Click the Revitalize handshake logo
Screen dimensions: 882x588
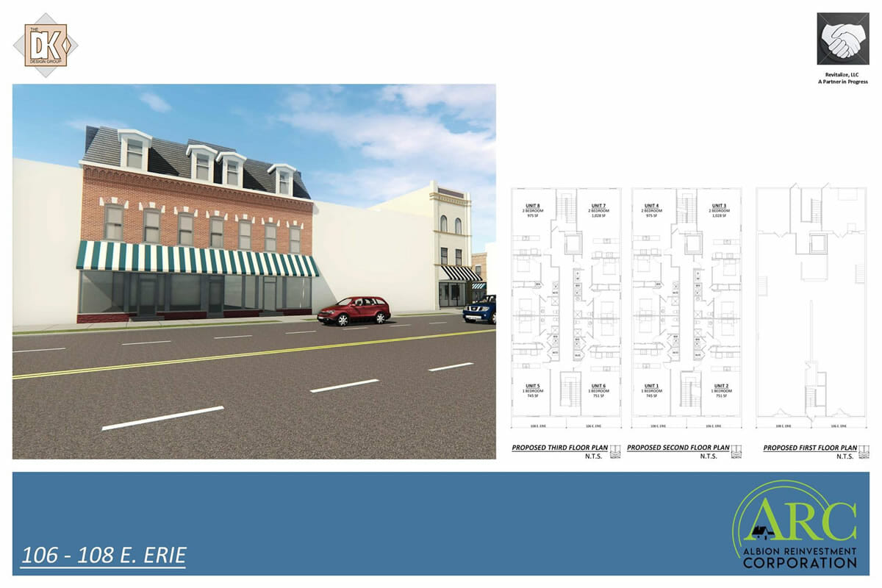click(842, 38)
